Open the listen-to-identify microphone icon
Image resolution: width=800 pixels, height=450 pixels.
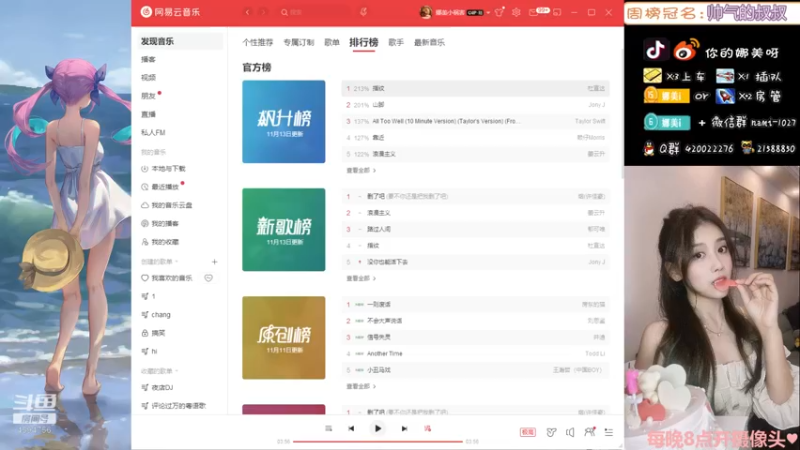click(363, 12)
